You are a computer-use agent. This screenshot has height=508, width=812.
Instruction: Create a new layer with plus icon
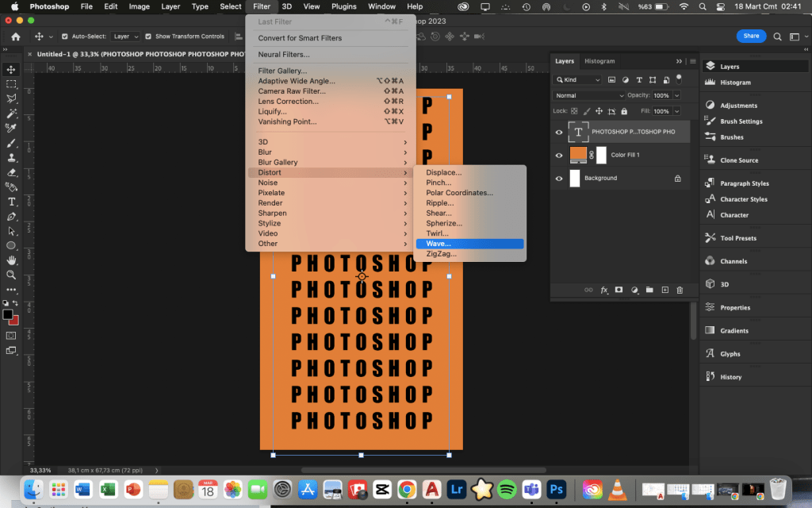[665, 291]
